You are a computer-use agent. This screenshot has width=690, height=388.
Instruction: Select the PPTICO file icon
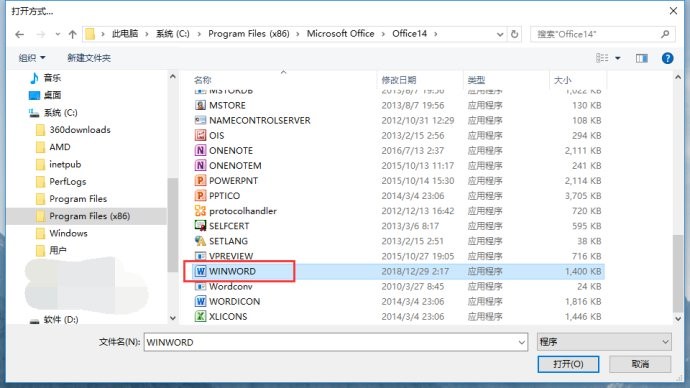pyautogui.click(x=200, y=196)
